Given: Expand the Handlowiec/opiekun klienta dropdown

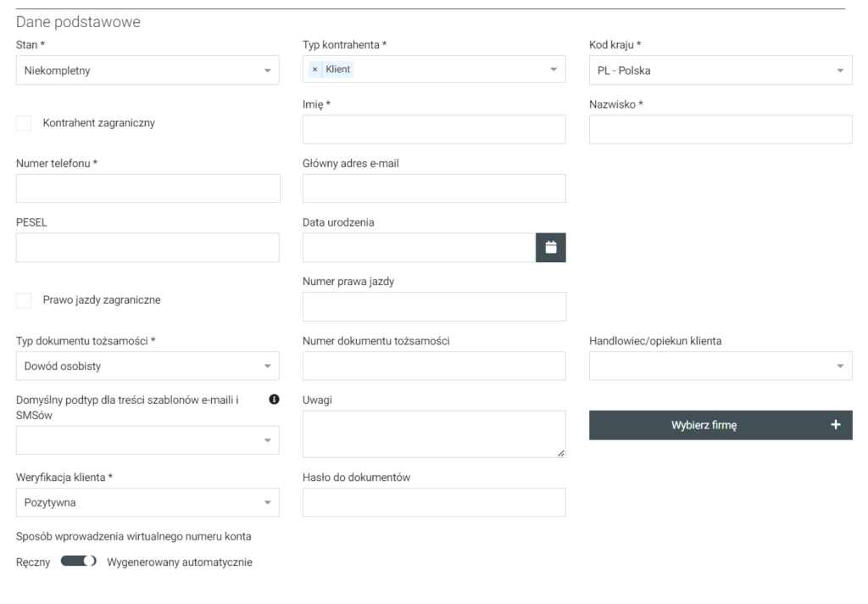Looking at the screenshot, I should [721, 366].
